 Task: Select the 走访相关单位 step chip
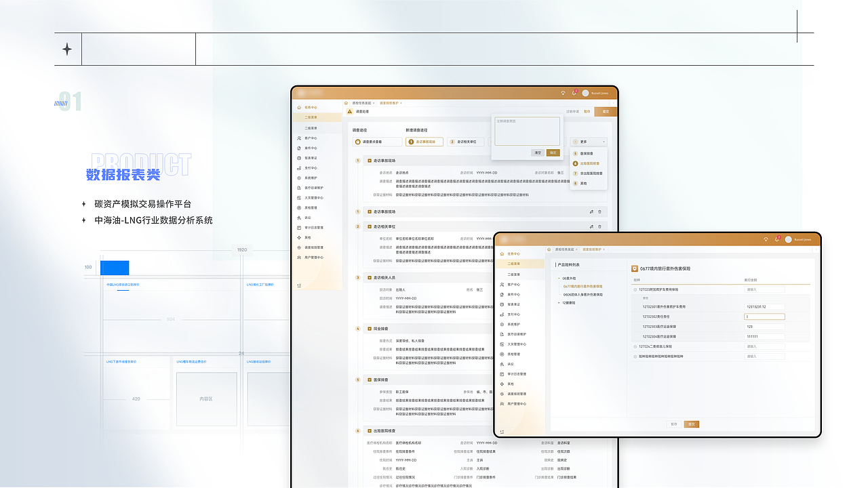[465, 142]
